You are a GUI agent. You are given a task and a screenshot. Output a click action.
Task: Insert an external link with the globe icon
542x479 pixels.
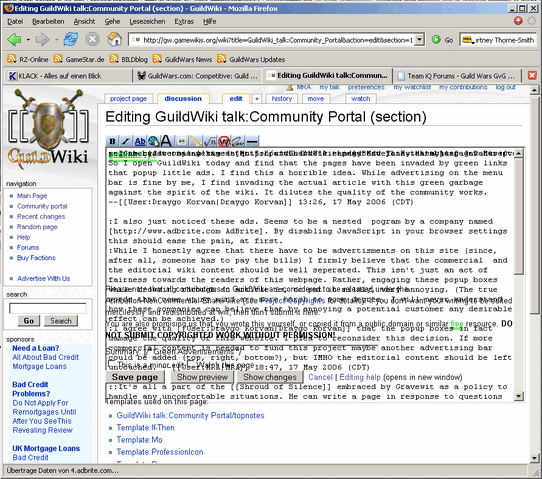[153, 141]
